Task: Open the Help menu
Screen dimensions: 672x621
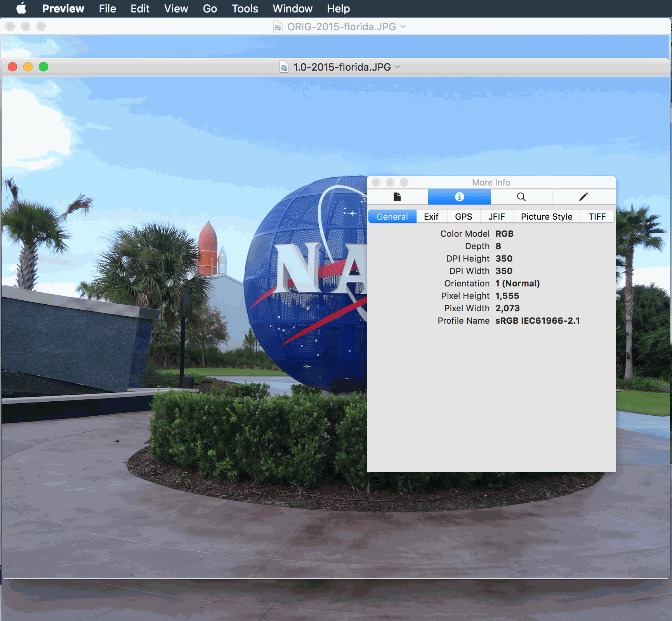Action: click(338, 9)
